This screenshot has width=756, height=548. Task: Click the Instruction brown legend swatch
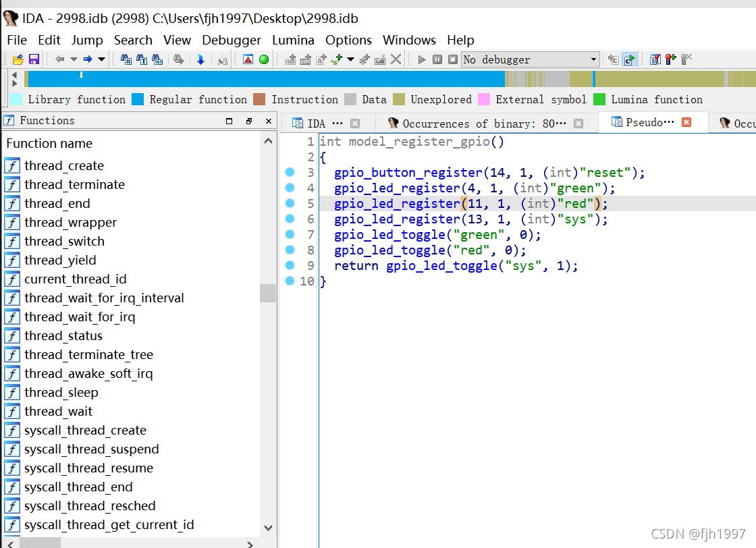(x=259, y=99)
